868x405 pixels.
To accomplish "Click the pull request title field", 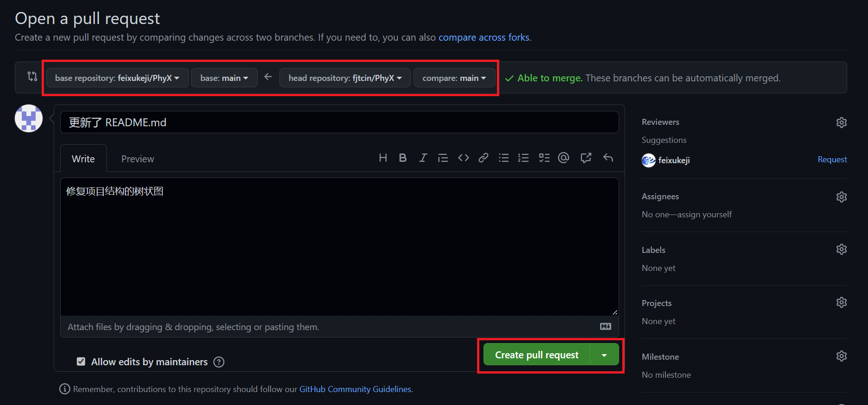I will [x=340, y=122].
